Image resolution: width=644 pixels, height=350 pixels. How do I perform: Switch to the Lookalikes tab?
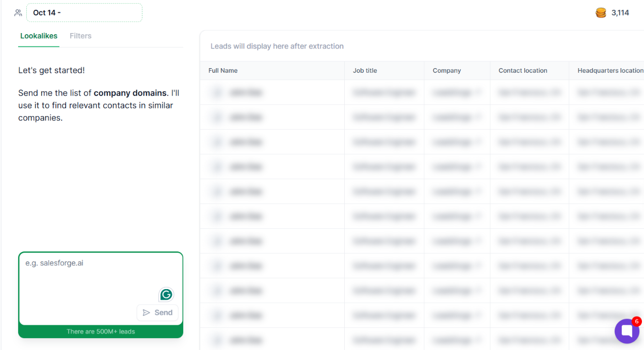click(x=39, y=36)
